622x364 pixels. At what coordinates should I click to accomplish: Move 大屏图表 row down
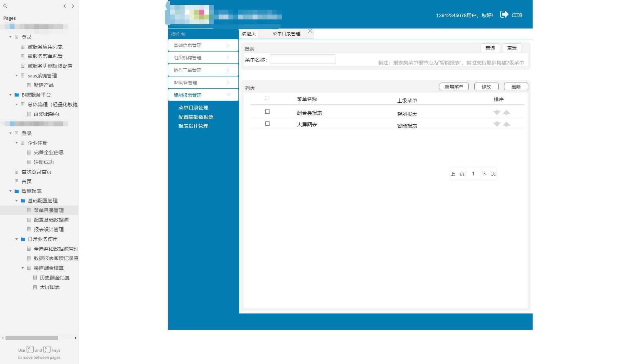tap(497, 124)
